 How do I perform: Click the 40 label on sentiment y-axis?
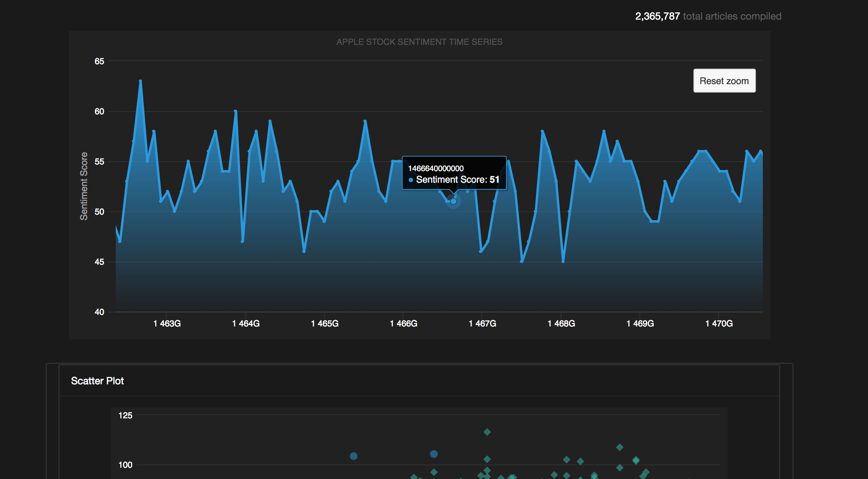[99, 312]
